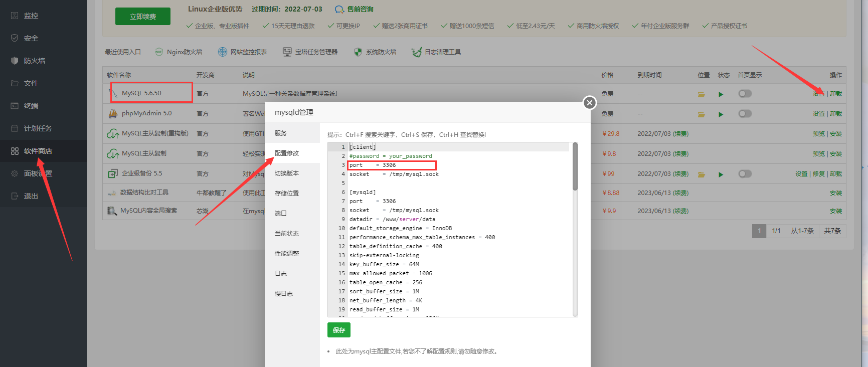Screen dimensions: 868x367
Task: Click 续费 renew link in MySQL主从复制 ¥9.8 row
Action: click(x=680, y=154)
